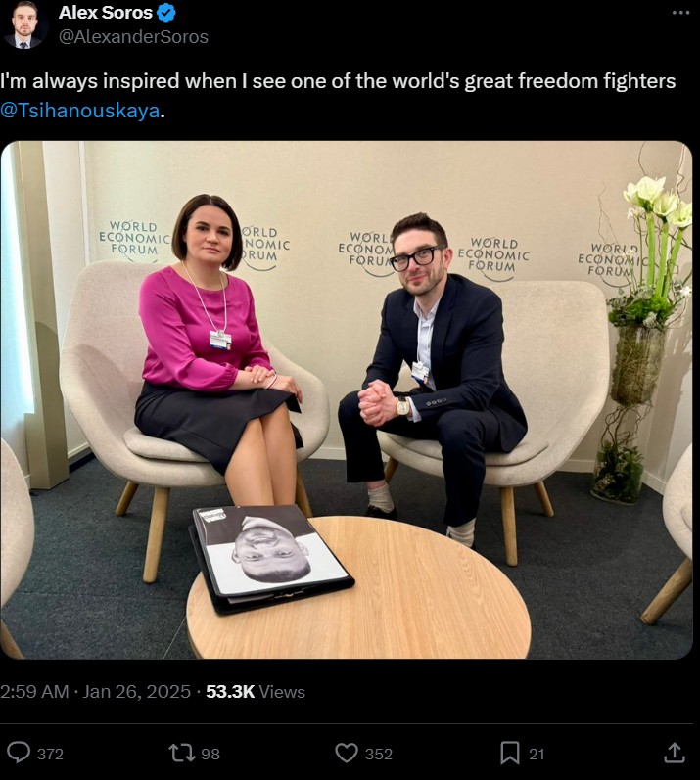
Task: Click the 352 likes count
Action: point(379,754)
